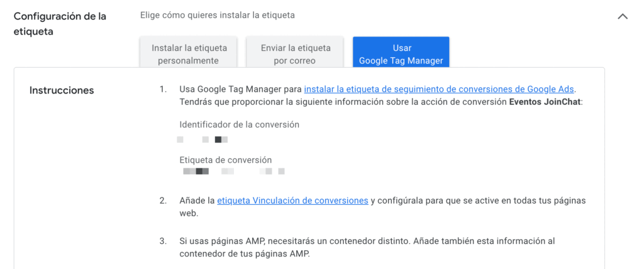The width and height of the screenshot is (644, 269).
Task: Open the Google Ads conversion tracking tag link
Action: [439, 89]
